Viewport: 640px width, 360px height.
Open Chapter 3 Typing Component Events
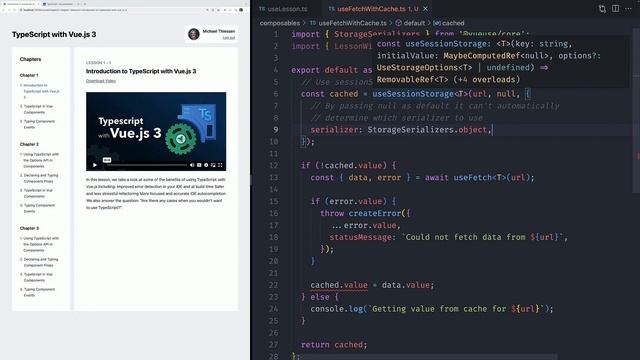coord(38,292)
